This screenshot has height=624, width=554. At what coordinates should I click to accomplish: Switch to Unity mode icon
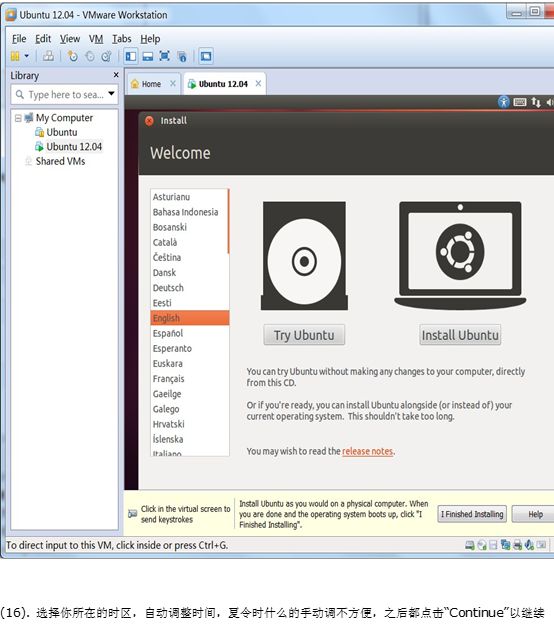(x=182, y=56)
